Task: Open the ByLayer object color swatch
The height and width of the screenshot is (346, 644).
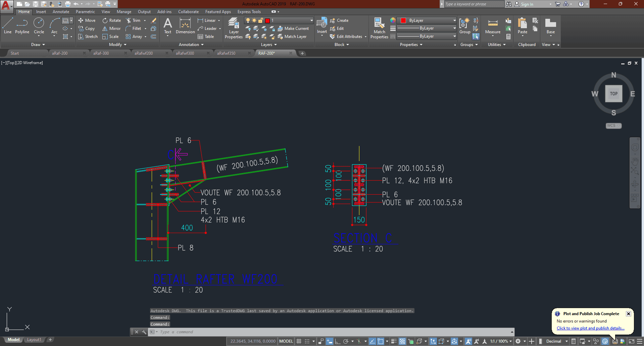Action: [426, 20]
